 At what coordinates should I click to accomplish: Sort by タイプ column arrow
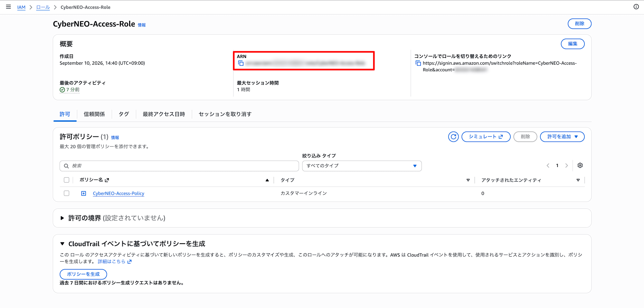[468, 180]
